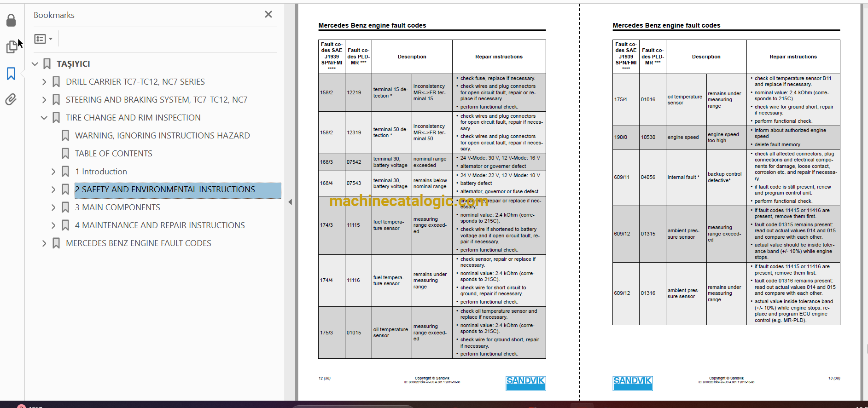
Task: Go to DRILL CARRIER TC7-TC12, NC7 SERIES
Action: tap(135, 82)
